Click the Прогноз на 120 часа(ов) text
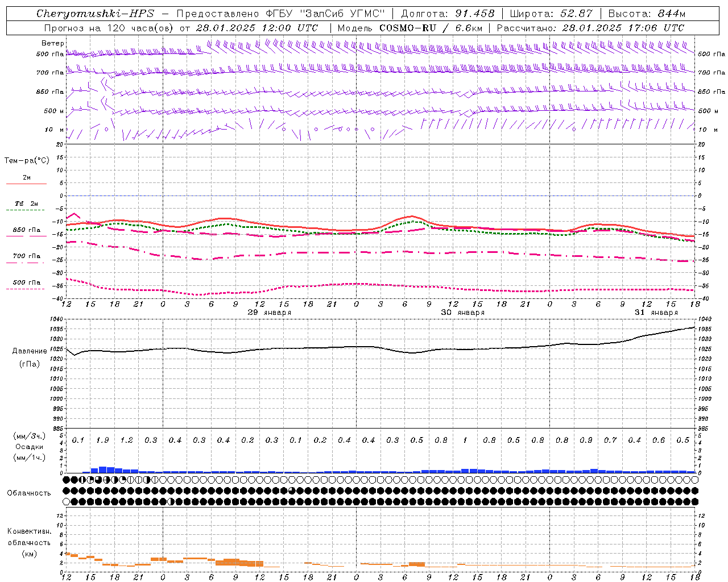 [x=110, y=28]
